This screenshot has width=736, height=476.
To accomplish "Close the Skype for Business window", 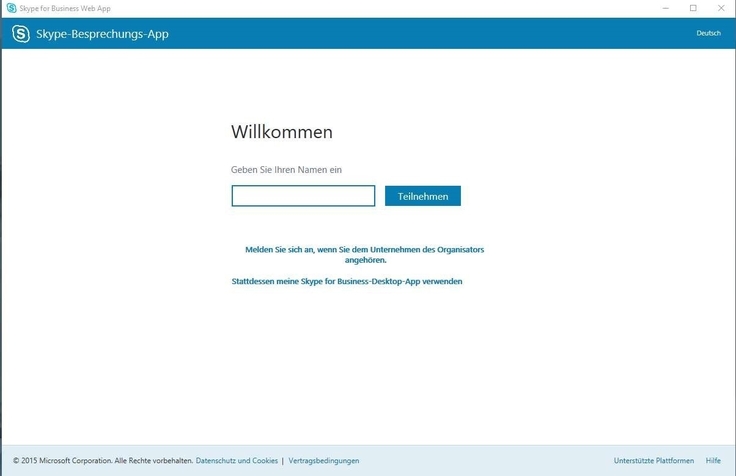I will pyautogui.click(x=721, y=8).
